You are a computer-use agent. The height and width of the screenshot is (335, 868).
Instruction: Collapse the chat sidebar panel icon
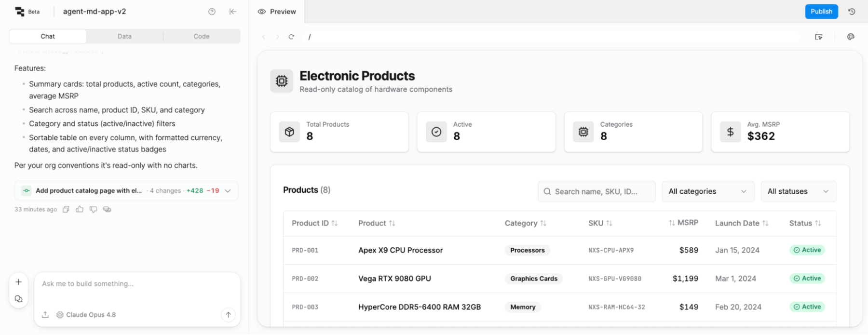click(x=233, y=12)
